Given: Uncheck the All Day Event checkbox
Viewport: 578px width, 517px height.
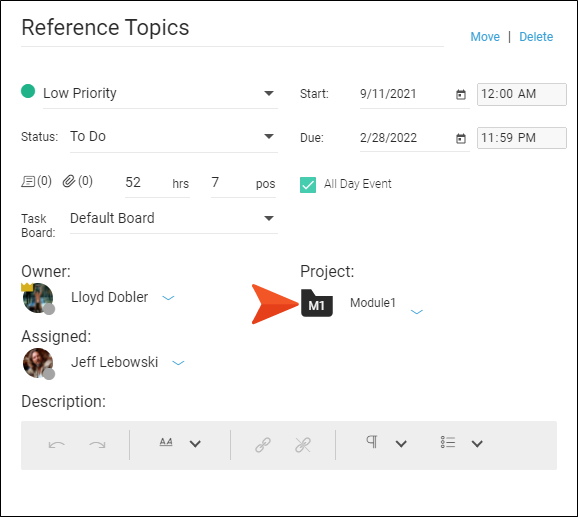Looking at the screenshot, I should tap(308, 185).
